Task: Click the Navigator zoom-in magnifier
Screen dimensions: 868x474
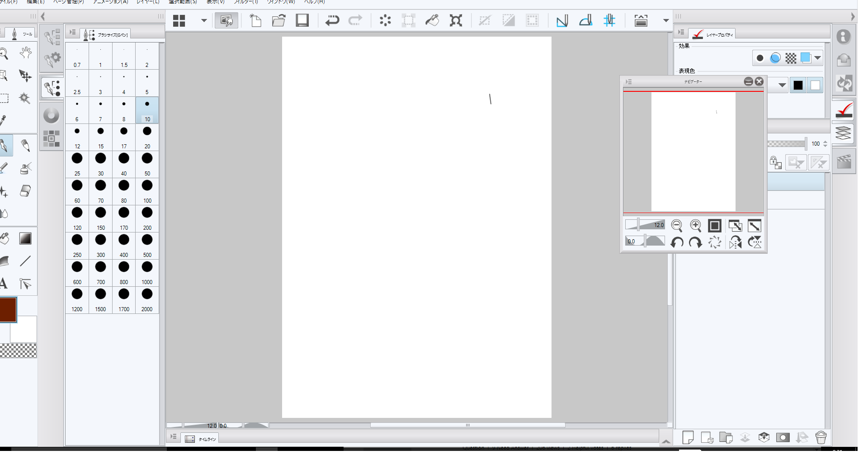Action: [695, 225]
